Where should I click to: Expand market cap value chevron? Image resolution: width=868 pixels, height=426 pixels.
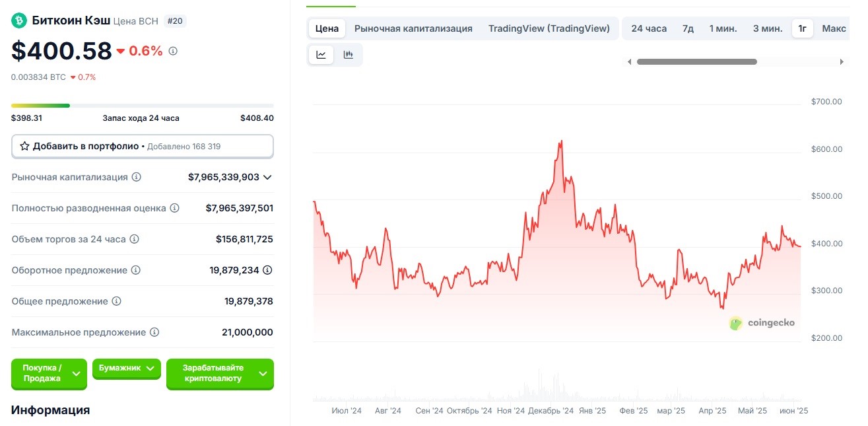(x=267, y=177)
